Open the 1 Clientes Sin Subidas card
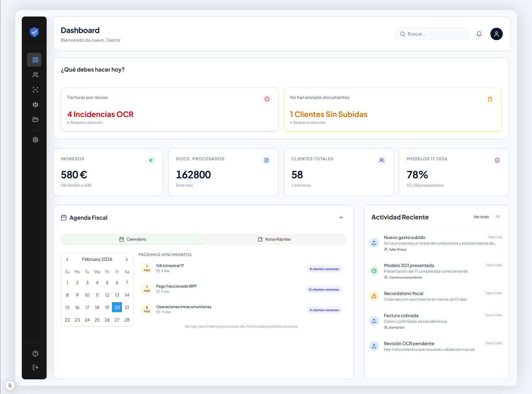Image resolution: width=532 pixels, height=394 pixels. [x=392, y=110]
